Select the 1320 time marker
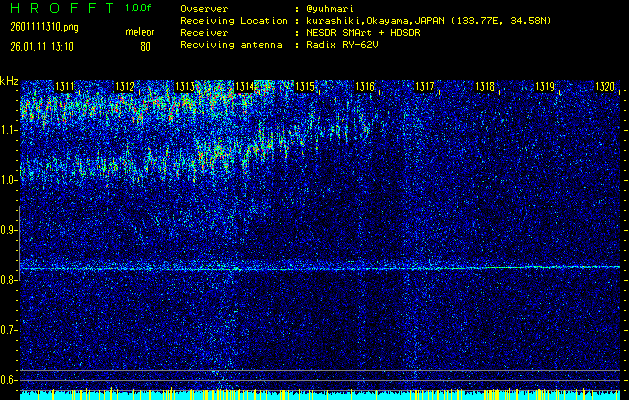 605,88
